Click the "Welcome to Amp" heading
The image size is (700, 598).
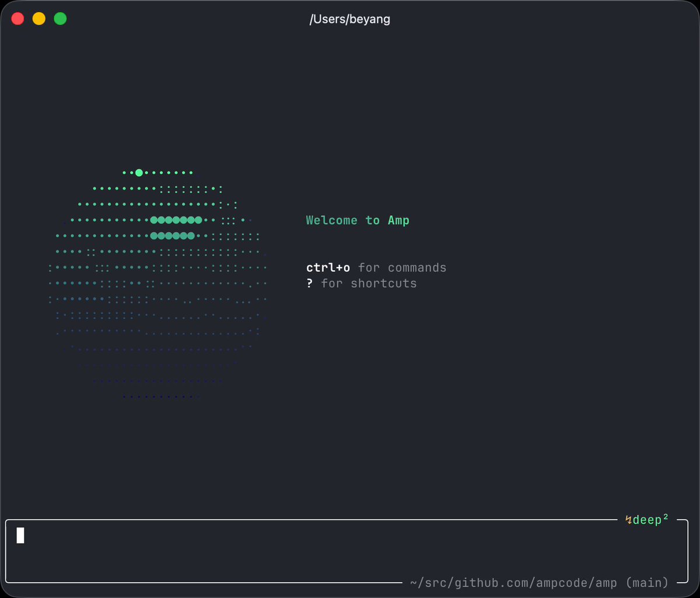tap(358, 221)
